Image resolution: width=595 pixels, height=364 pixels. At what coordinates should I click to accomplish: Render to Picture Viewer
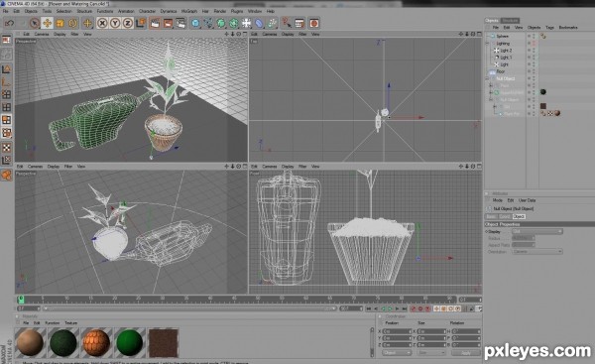[168, 23]
